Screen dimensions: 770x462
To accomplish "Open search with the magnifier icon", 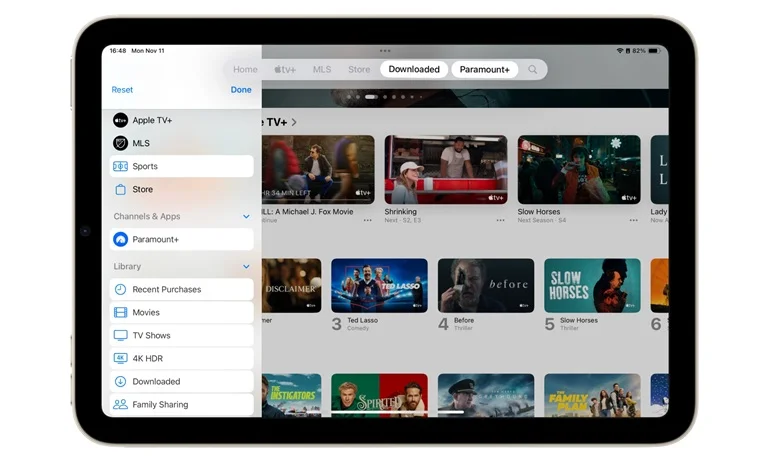I will click(532, 70).
